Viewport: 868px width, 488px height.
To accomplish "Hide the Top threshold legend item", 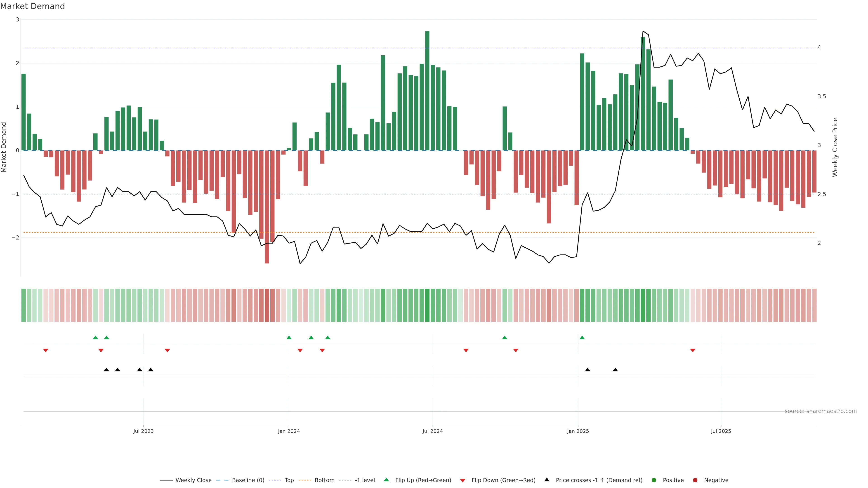I will click(x=289, y=480).
